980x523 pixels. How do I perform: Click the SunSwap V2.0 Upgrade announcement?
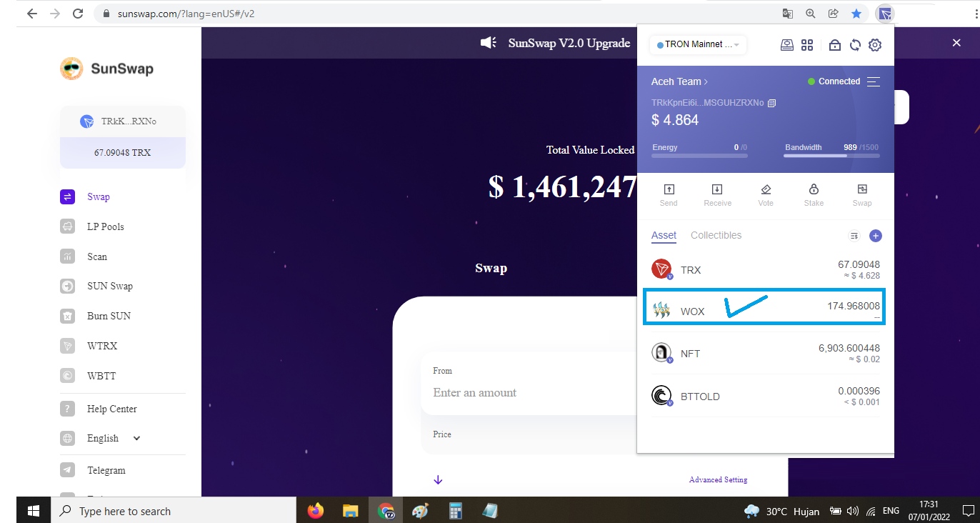[x=569, y=43]
